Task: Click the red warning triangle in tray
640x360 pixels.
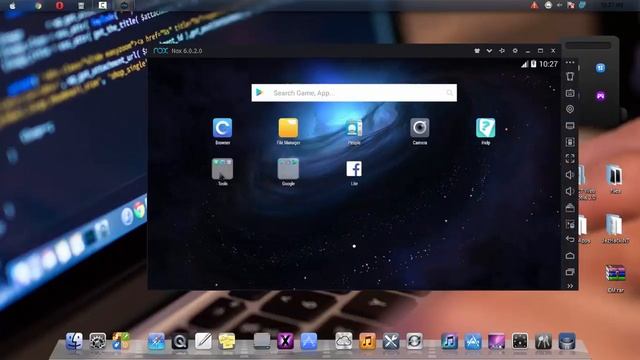Action: [534, 5]
